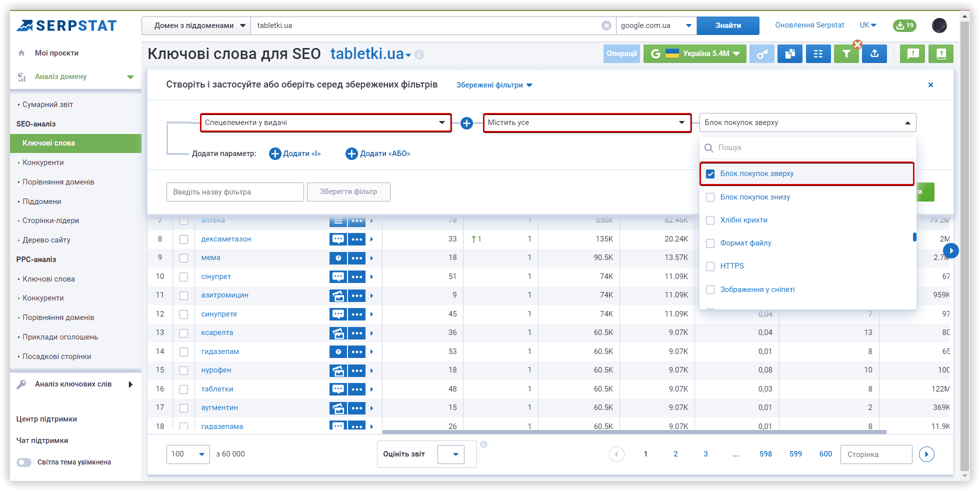Open the Домен з піддоменами dropdown

pyautogui.click(x=196, y=25)
